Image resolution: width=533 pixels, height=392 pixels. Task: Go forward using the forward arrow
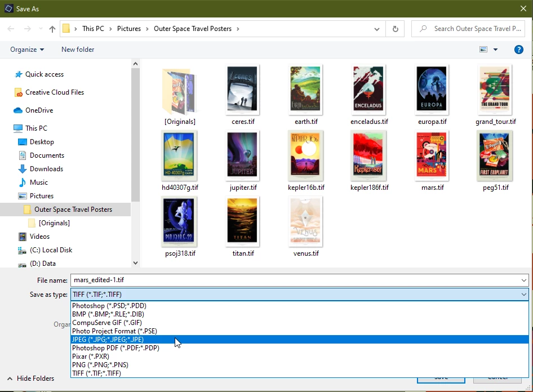point(28,29)
